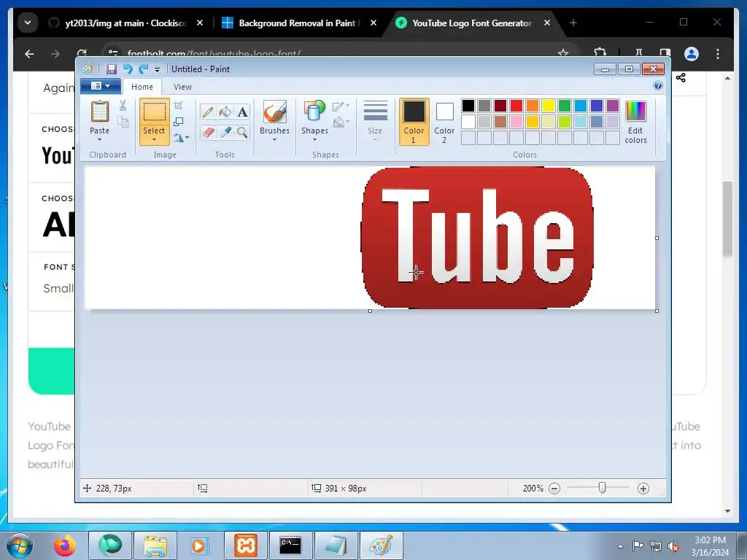747x560 pixels.
Task: Open the Windows Start button
Action: pyautogui.click(x=20, y=545)
